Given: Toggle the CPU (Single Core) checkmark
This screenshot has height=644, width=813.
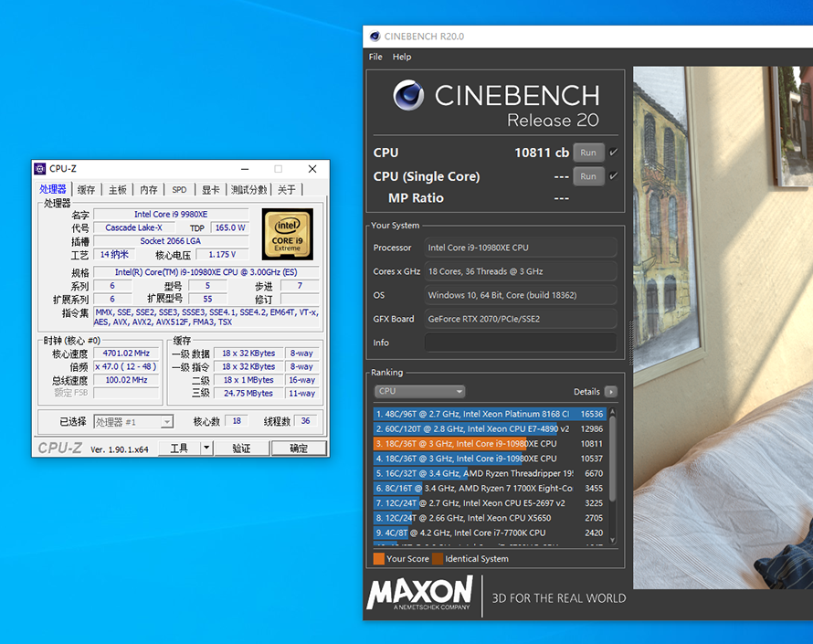Looking at the screenshot, I should 615,175.
